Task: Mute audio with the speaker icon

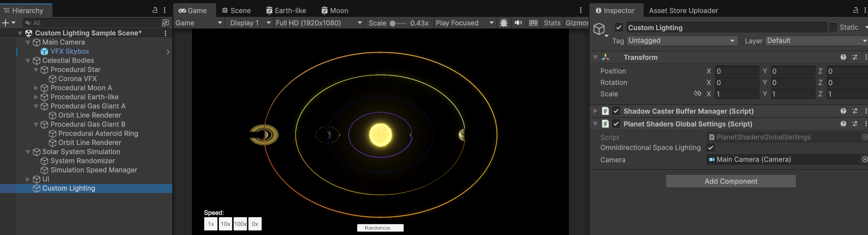Action: [518, 23]
